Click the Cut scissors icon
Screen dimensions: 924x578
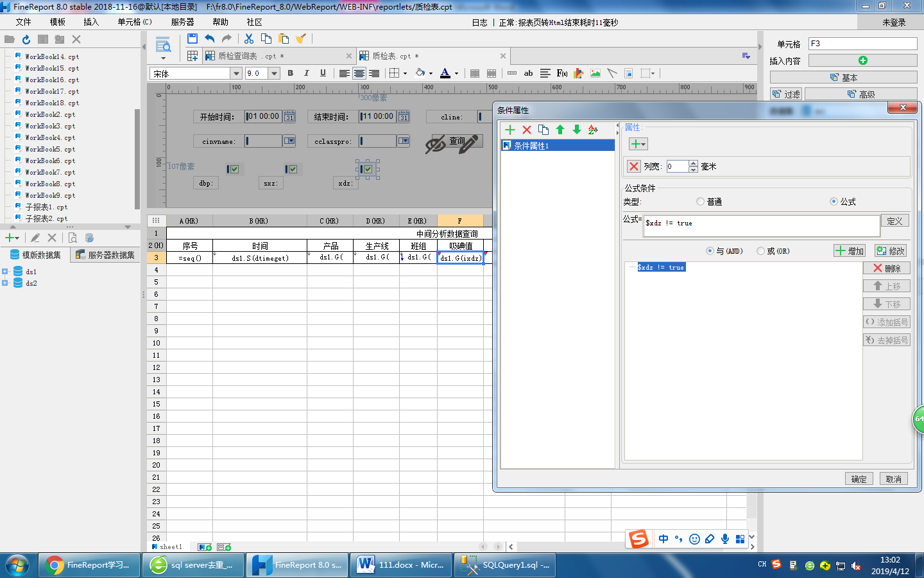(x=249, y=39)
